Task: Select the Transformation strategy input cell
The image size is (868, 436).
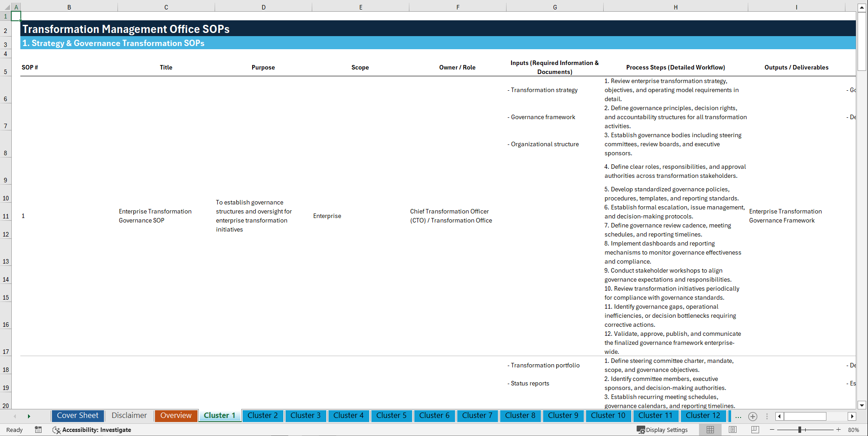Action: [555, 90]
